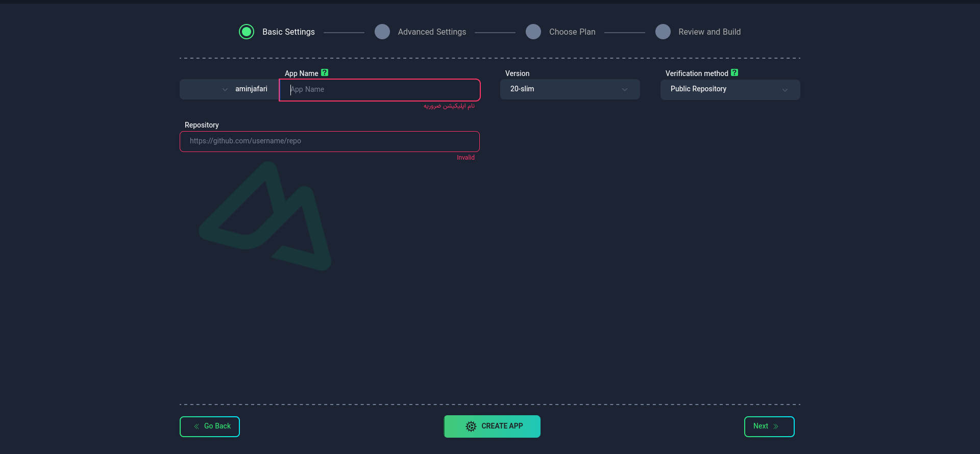
Task: Click the large watermark logo graphic
Action: [x=265, y=216]
